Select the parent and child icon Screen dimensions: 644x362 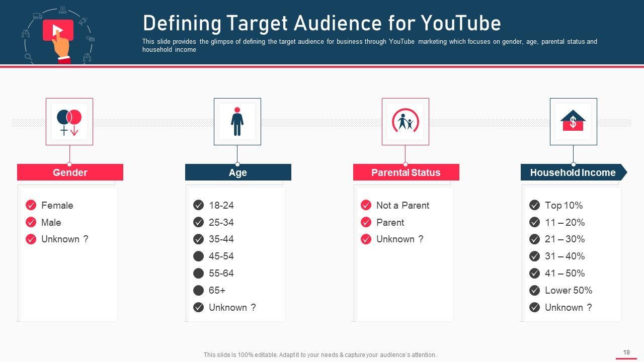405,122
